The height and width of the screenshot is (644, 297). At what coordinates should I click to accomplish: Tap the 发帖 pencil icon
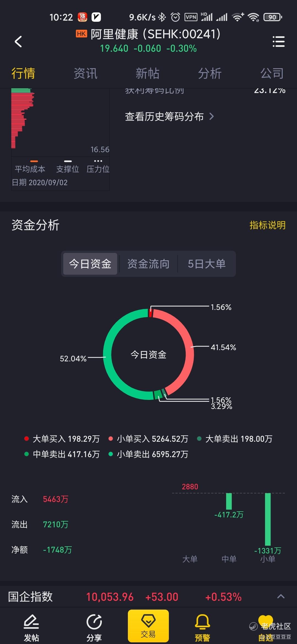click(31, 622)
